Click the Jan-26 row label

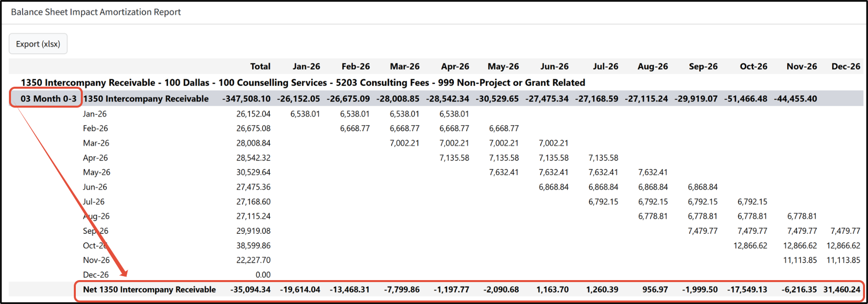(x=95, y=114)
